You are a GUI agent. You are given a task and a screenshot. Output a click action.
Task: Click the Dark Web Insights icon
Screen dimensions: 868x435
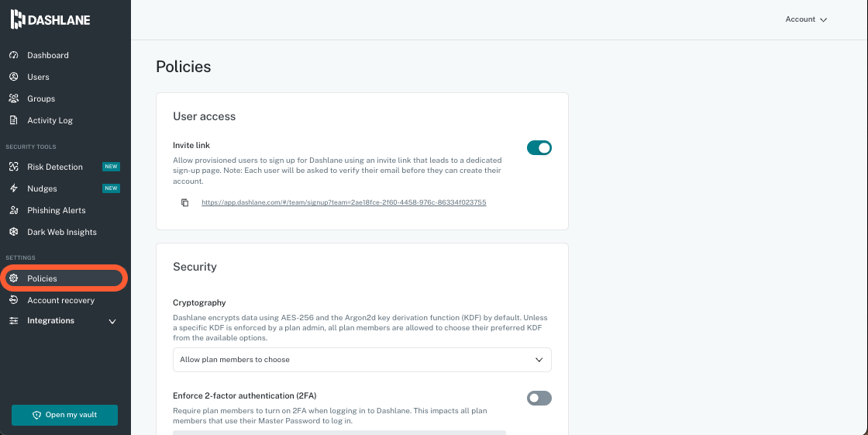13,232
